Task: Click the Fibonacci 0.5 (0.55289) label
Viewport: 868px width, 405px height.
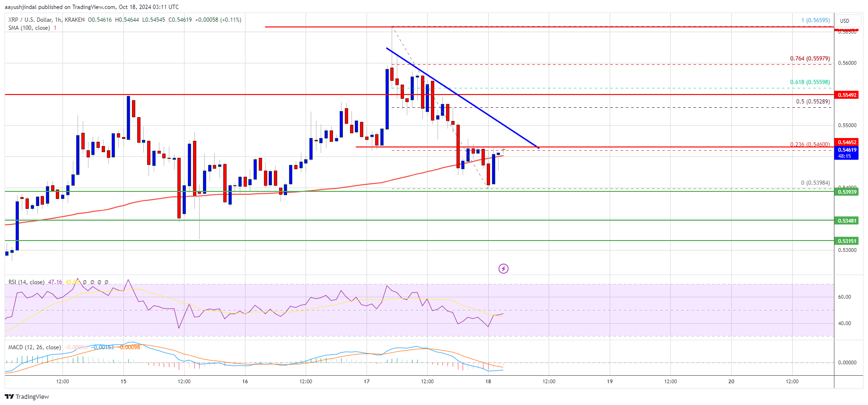Action: [813, 102]
